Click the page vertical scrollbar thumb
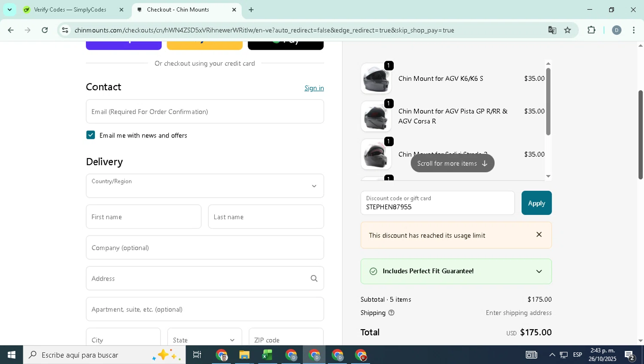The width and height of the screenshot is (644, 364). [x=641, y=135]
